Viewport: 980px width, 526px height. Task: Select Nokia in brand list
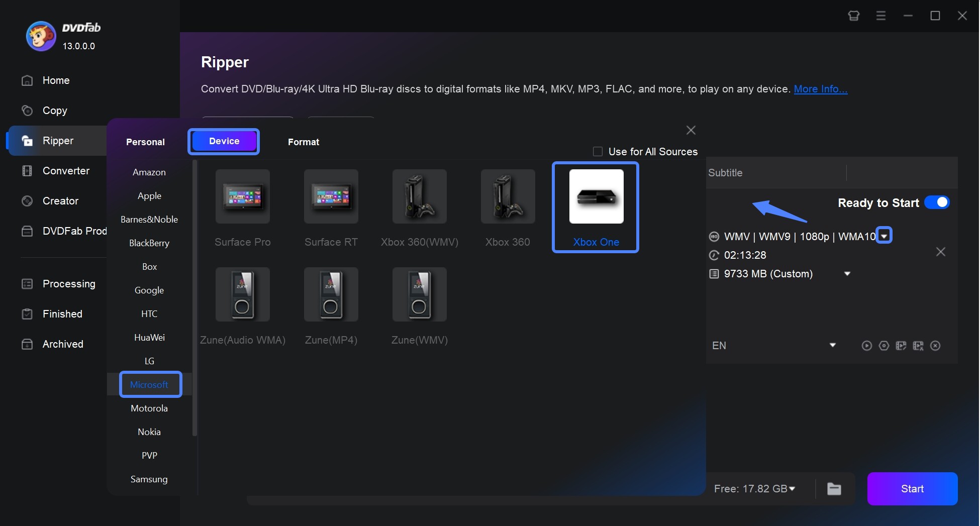149,432
